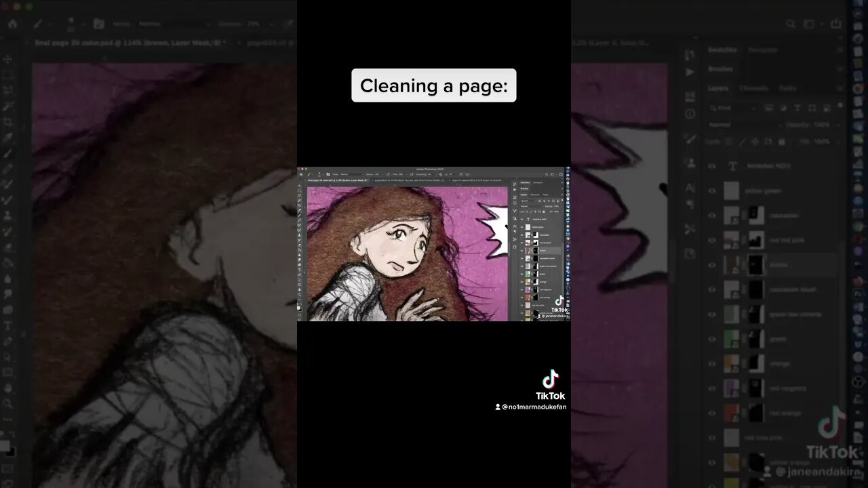Click the shape layer filter icon in the inset Layers panel

[x=553, y=201]
